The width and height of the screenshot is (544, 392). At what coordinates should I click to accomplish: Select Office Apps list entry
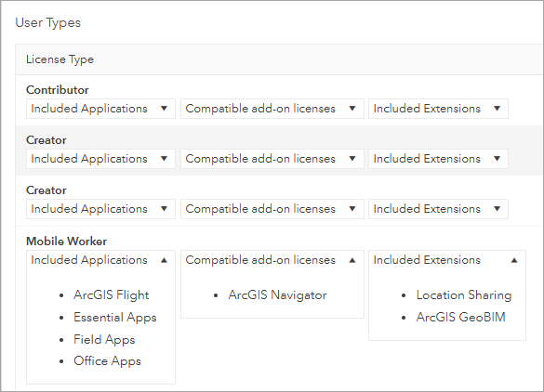point(107,361)
